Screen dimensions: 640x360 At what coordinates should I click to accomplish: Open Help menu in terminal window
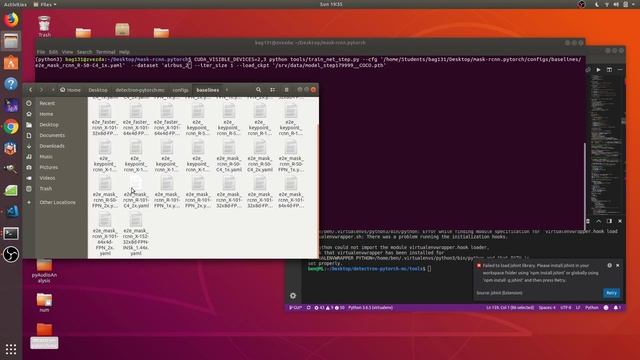(x=124, y=52)
